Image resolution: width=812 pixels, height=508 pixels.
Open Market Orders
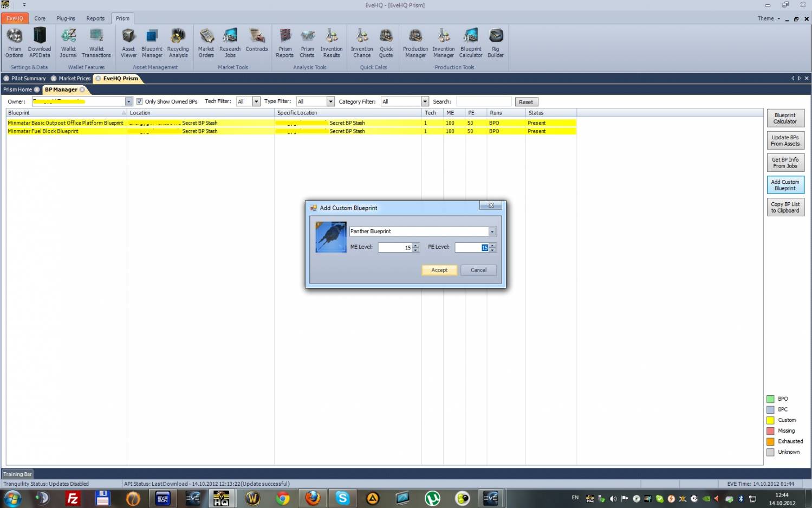(206, 43)
